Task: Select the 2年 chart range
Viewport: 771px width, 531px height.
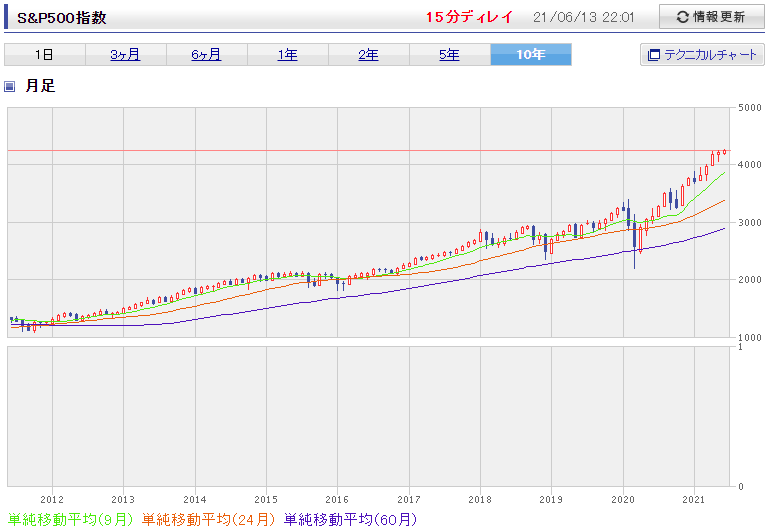Action: (369, 55)
